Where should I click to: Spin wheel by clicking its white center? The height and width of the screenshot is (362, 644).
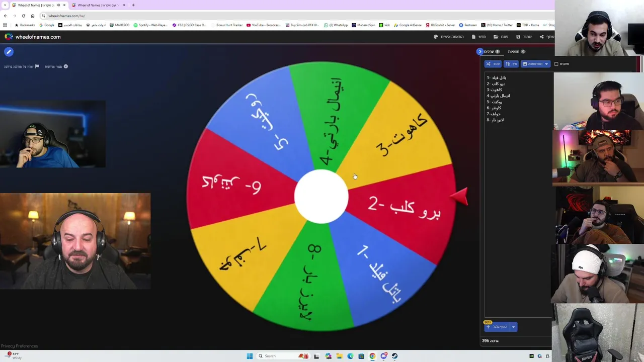point(321,197)
